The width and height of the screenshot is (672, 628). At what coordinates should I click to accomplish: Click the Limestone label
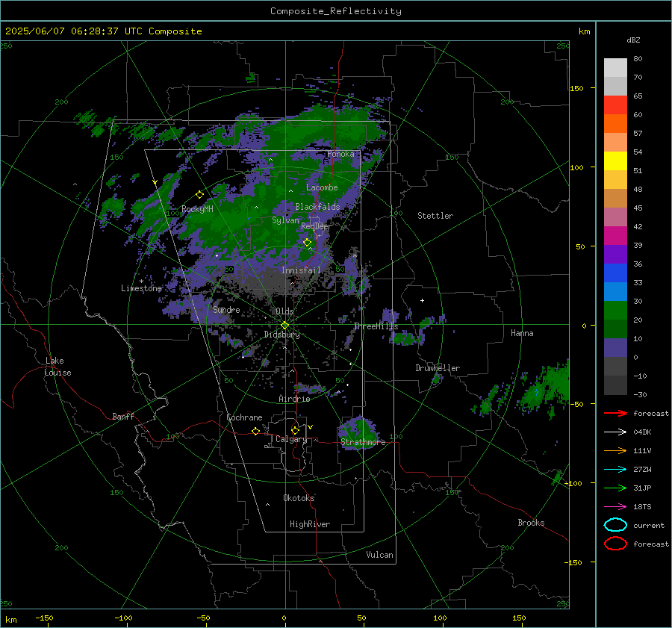141,288
